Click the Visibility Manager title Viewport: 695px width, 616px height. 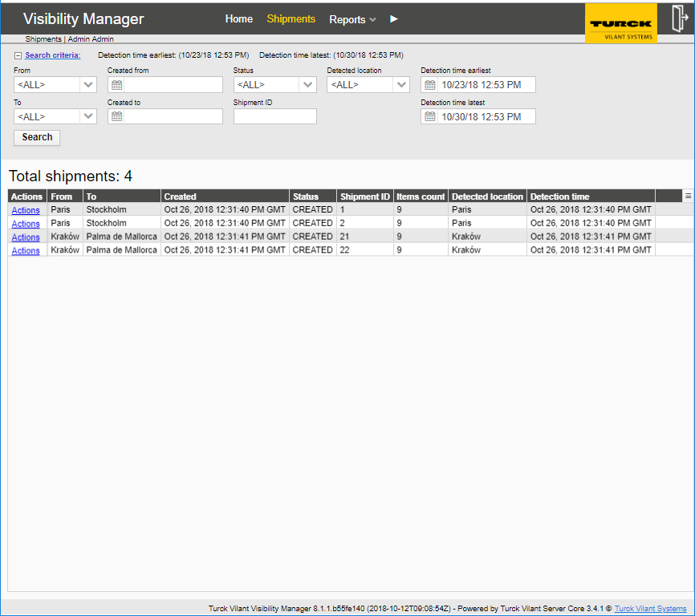[x=83, y=18]
